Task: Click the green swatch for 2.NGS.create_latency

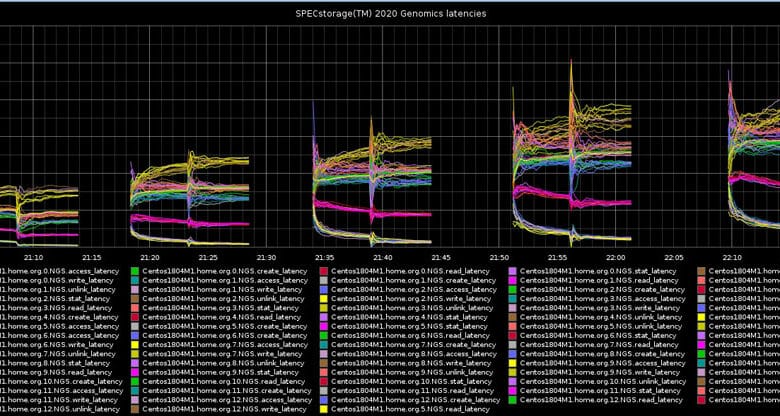Action: pos(513,290)
